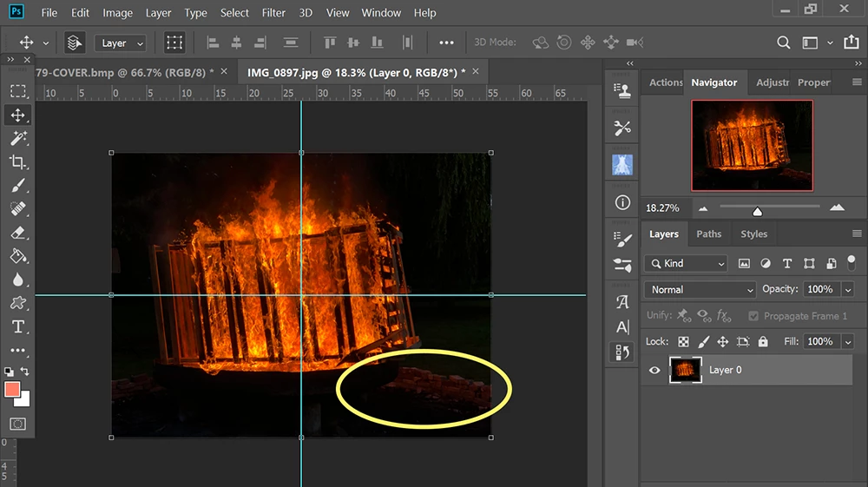Open the Layer menu
The width and height of the screenshot is (868, 487).
click(x=158, y=13)
